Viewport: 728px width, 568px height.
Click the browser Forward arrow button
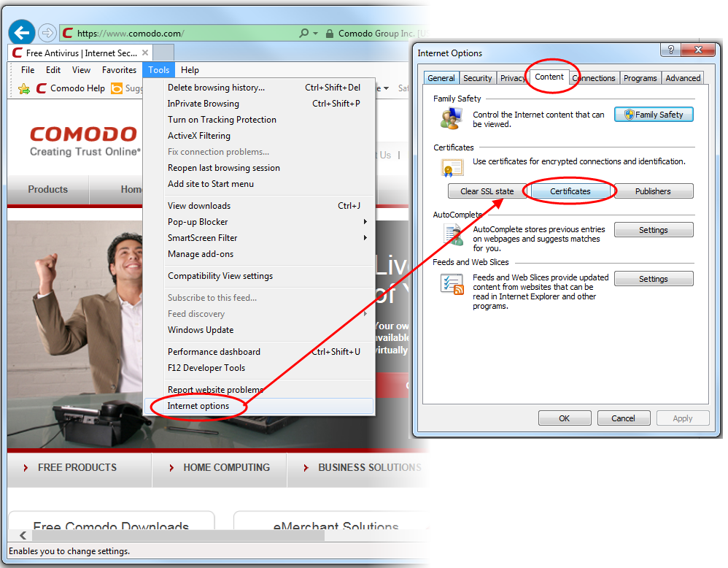47,33
